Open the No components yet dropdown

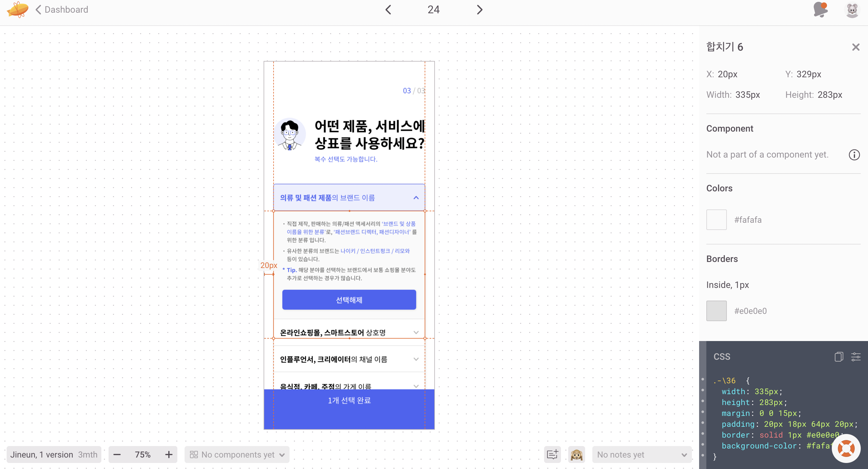coord(237,455)
